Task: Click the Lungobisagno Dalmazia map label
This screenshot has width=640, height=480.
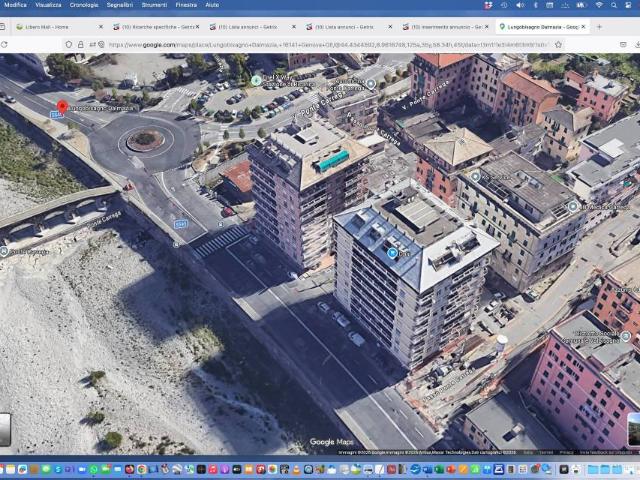Action: [x=101, y=109]
